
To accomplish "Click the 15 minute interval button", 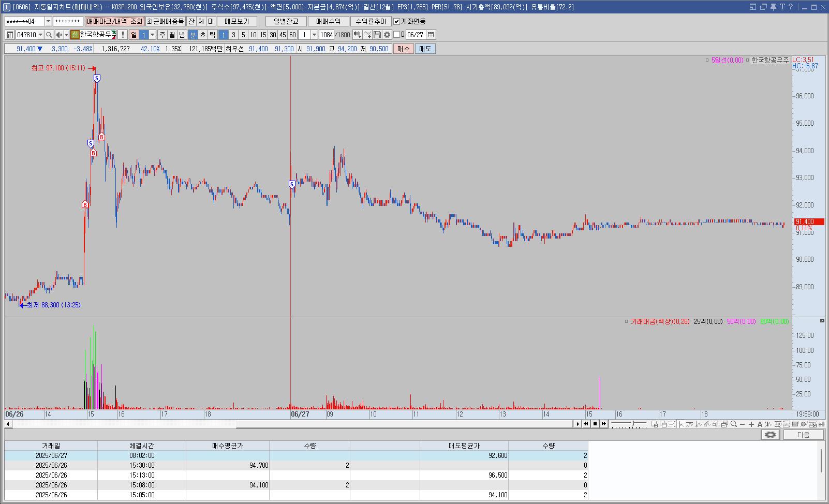I will 263,35.
